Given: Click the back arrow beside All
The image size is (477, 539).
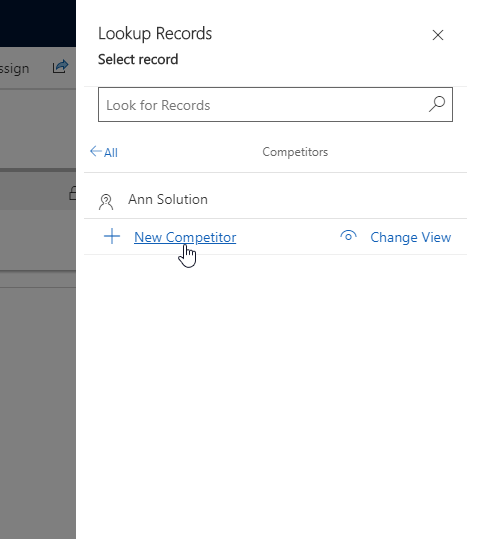Looking at the screenshot, I should 96,151.
